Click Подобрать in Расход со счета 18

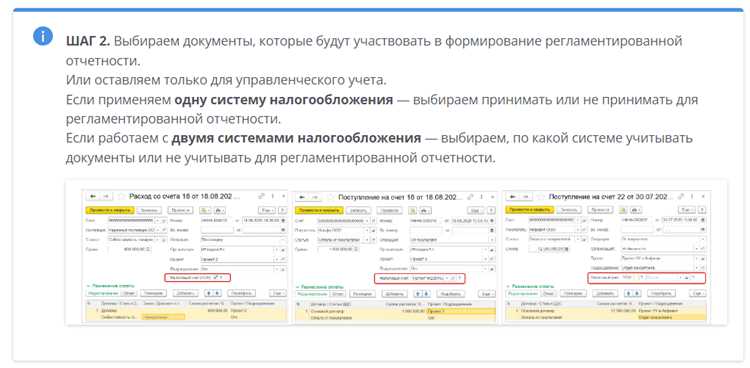point(242,293)
